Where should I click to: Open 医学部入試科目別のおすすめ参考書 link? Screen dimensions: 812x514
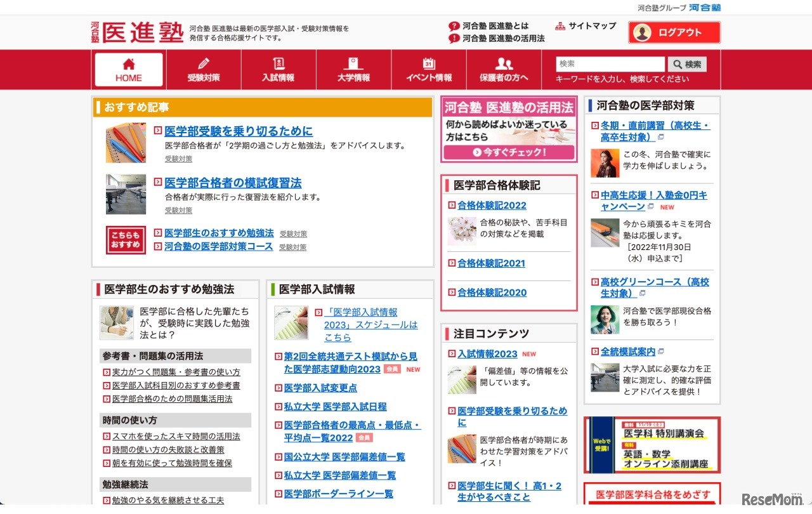[x=176, y=386]
